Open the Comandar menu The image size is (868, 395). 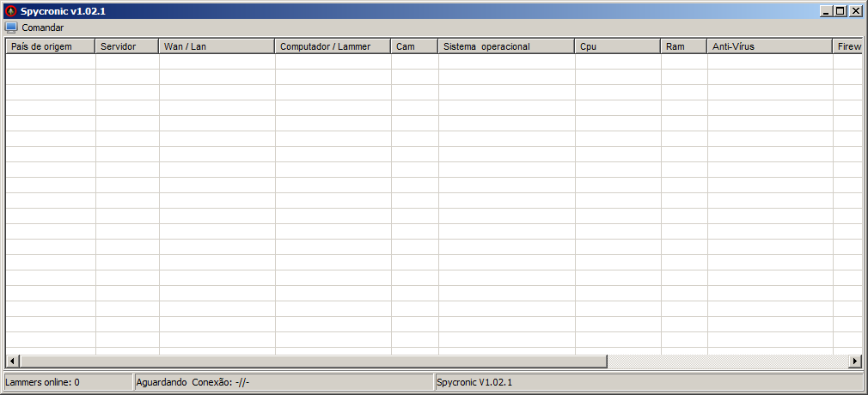(x=42, y=27)
